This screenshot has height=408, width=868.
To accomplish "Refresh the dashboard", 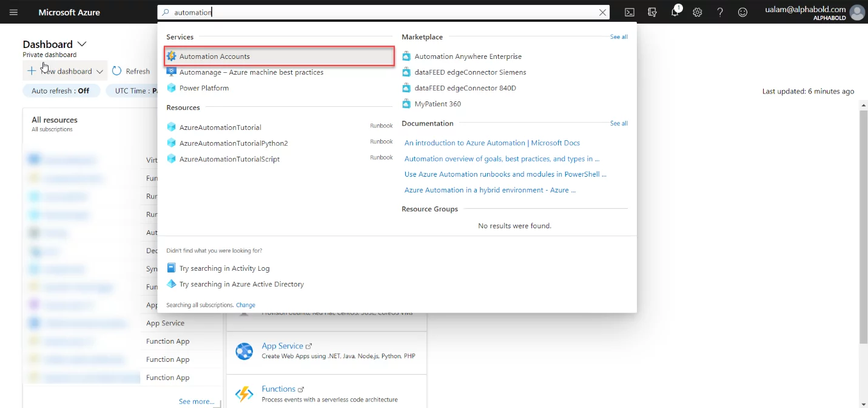I will pos(131,71).
